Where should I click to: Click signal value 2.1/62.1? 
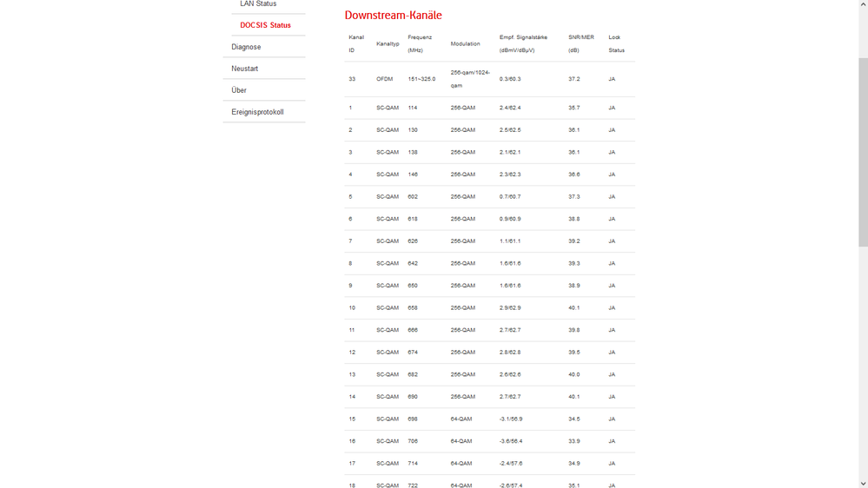510,152
